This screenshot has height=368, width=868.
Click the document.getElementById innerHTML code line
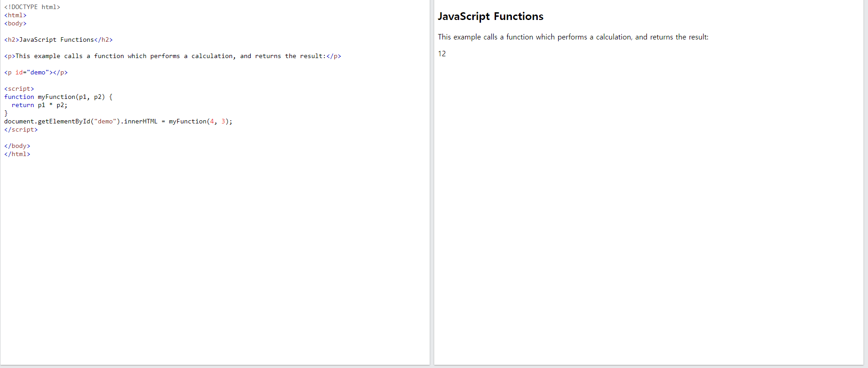pos(118,121)
